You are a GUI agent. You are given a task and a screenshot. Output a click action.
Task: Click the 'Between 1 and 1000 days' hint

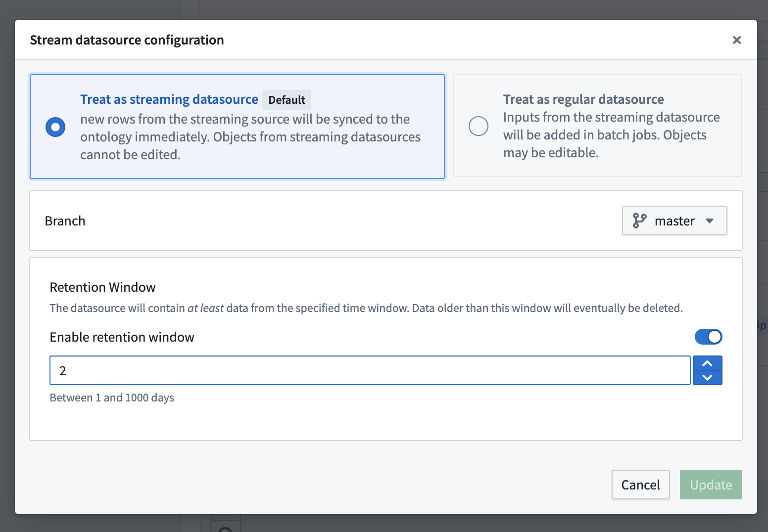[112, 398]
